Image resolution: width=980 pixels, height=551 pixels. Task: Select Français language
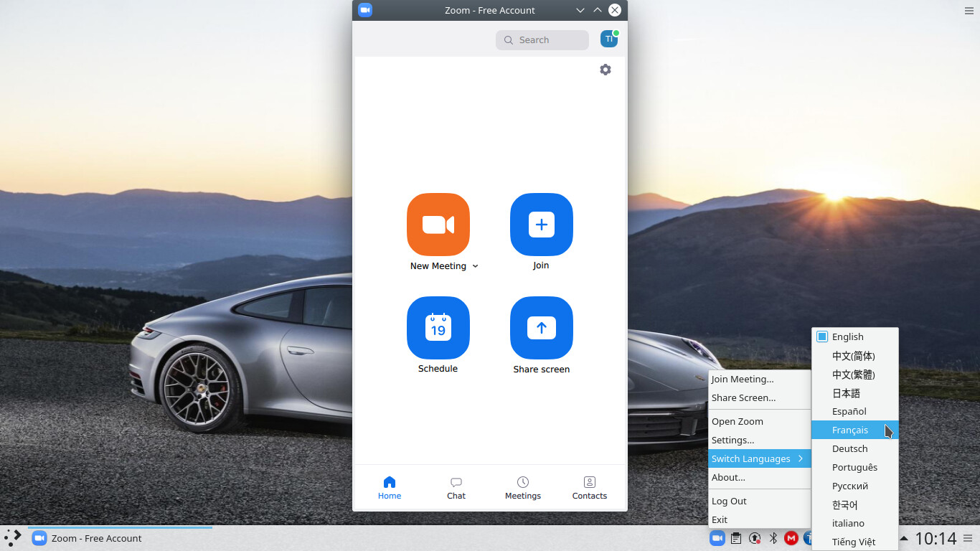(x=854, y=430)
